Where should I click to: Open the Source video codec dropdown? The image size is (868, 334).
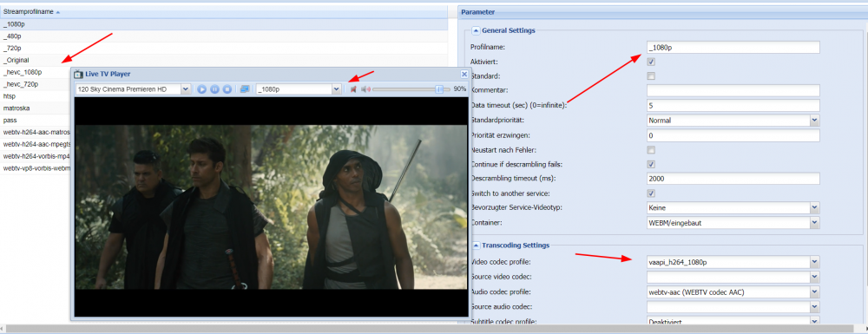tap(814, 277)
